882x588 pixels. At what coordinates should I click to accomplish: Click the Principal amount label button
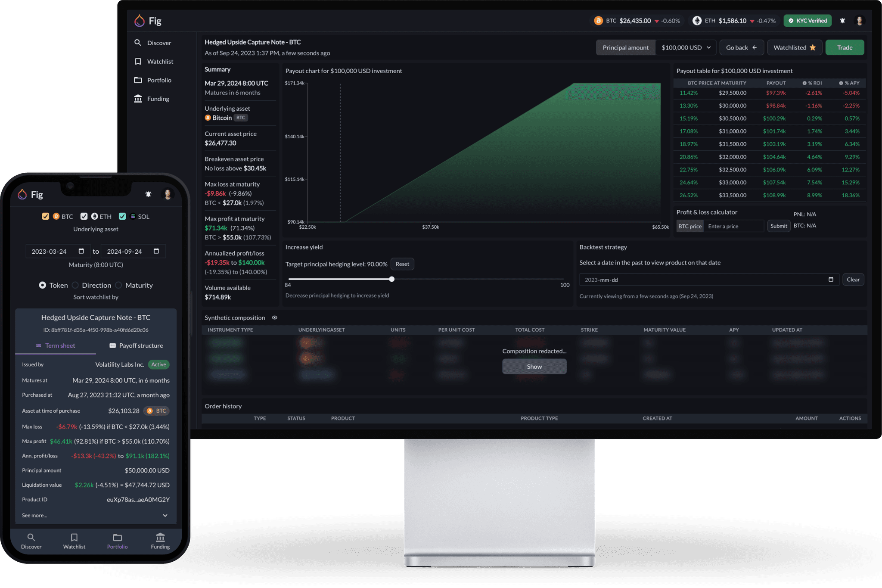pos(626,47)
